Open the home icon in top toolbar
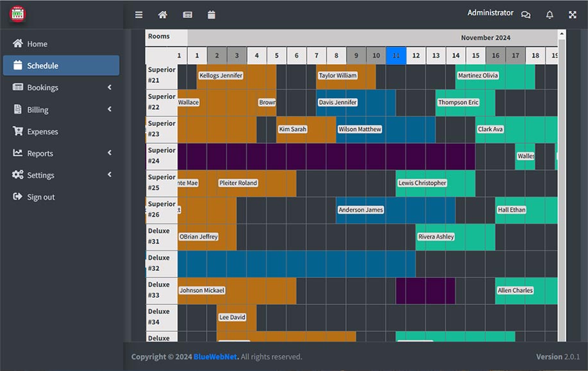The height and width of the screenshot is (371, 588). pos(162,15)
